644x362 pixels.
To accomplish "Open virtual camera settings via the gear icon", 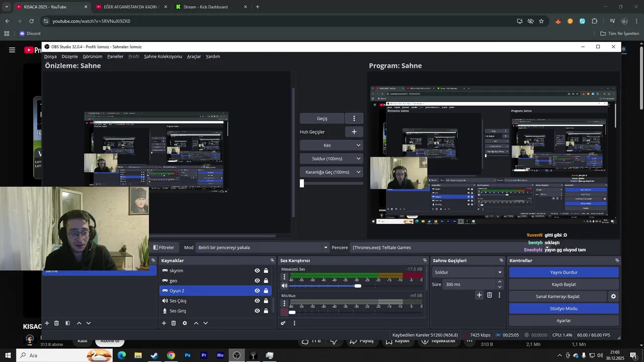I will pyautogui.click(x=613, y=297).
